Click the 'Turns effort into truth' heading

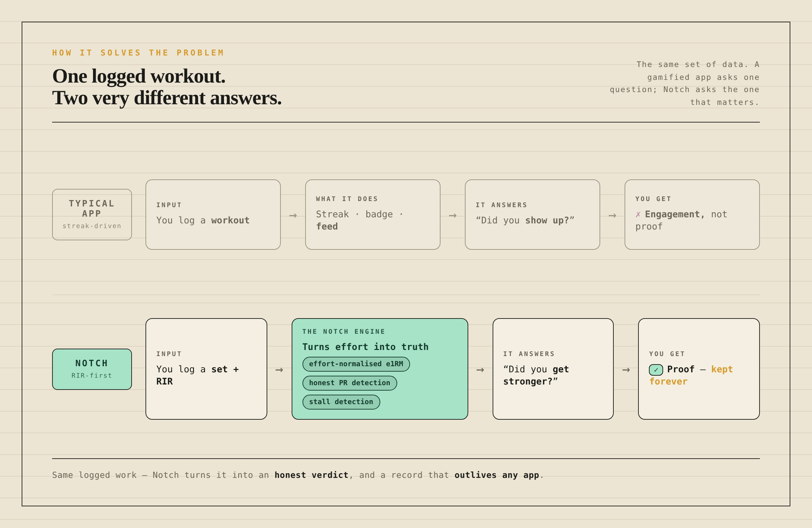(365, 347)
